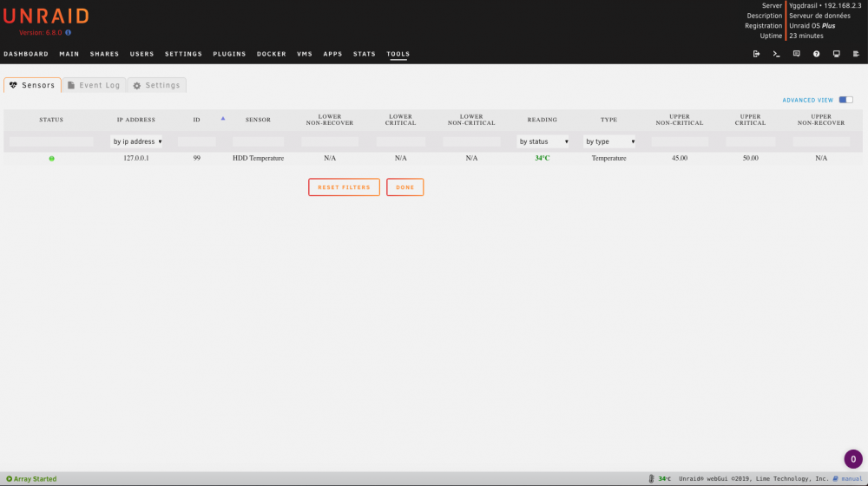868x486 pixels.
Task: Open the Stats menu
Action: pyautogui.click(x=365, y=55)
